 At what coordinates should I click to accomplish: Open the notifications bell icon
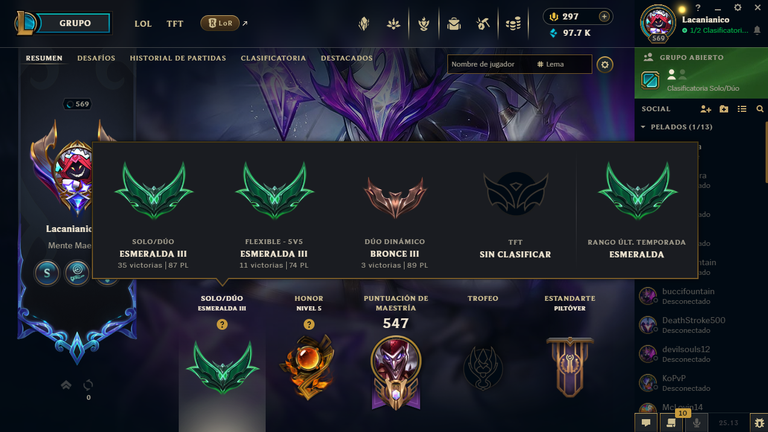pyautogui.click(x=757, y=30)
